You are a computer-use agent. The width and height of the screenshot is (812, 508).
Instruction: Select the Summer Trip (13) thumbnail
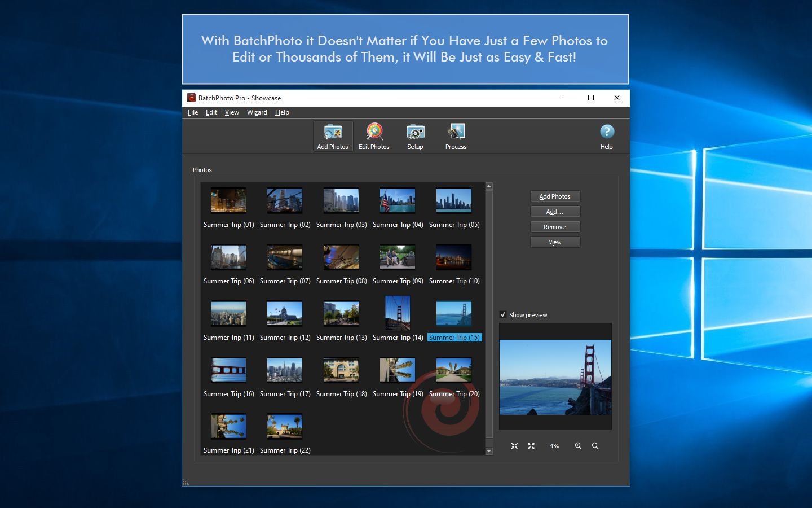341,313
